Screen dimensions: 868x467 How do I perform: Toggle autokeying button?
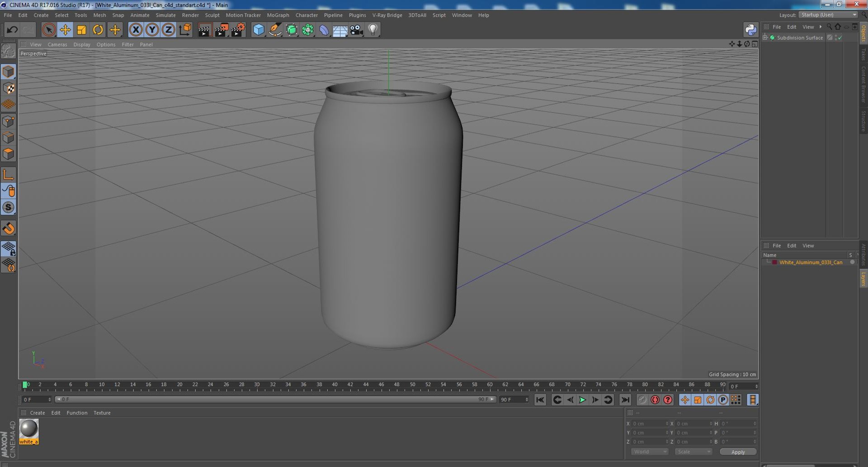(655, 400)
